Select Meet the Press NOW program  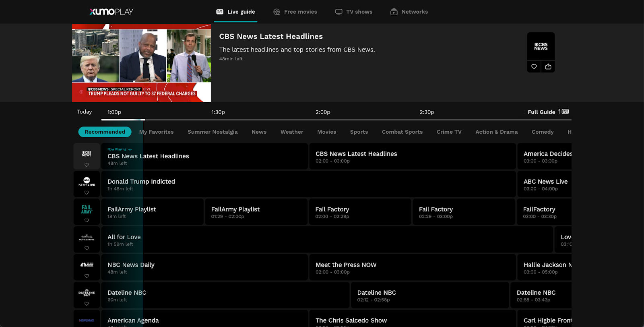[412, 267]
